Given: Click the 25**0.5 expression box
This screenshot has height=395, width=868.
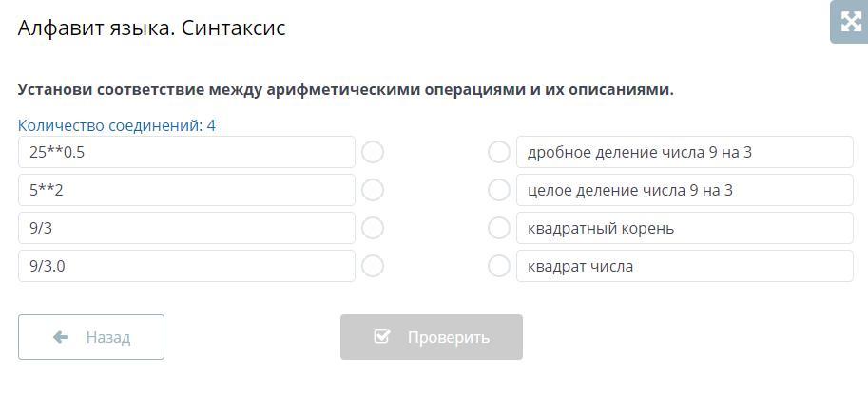Looking at the screenshot, I should pyautogui.click(x=186, y=152).
